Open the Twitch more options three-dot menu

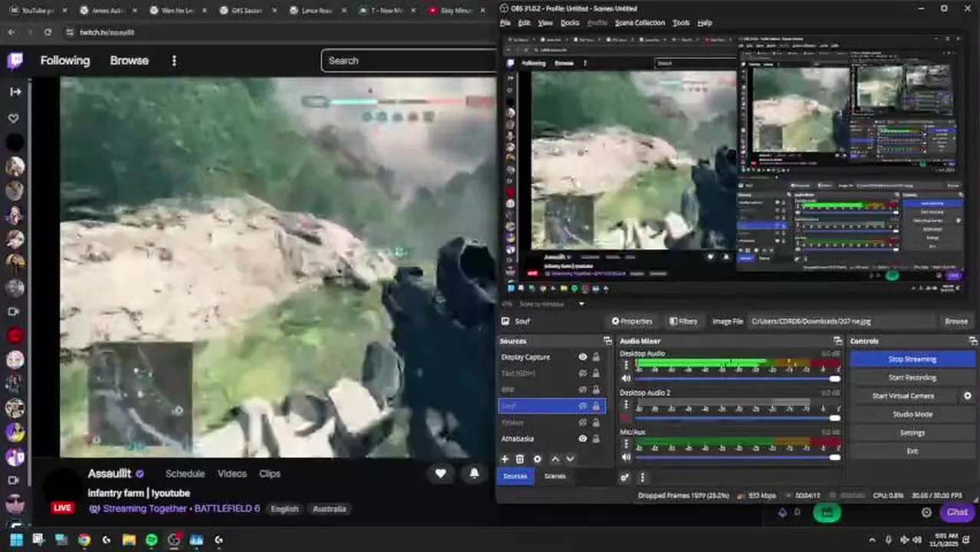click(x=174, y=61)
